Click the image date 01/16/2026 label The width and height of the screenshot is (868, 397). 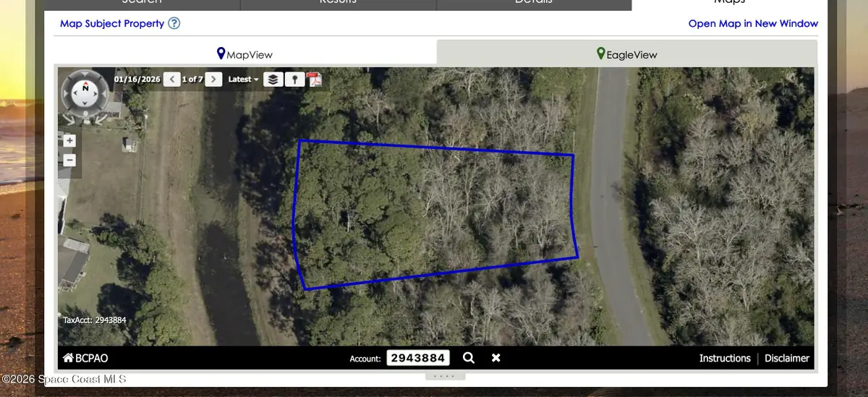(x=137, y=79)
